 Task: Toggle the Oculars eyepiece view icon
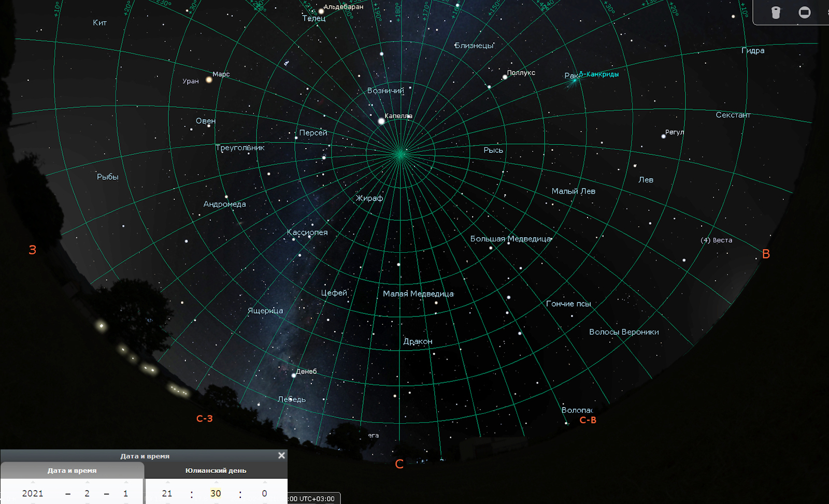pos(776,12)
